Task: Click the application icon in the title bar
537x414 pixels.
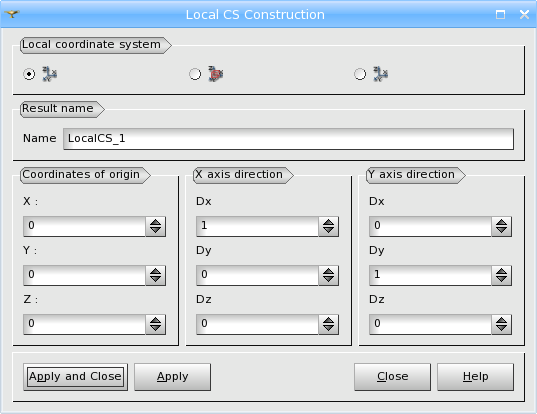Action: click(12, 14)
